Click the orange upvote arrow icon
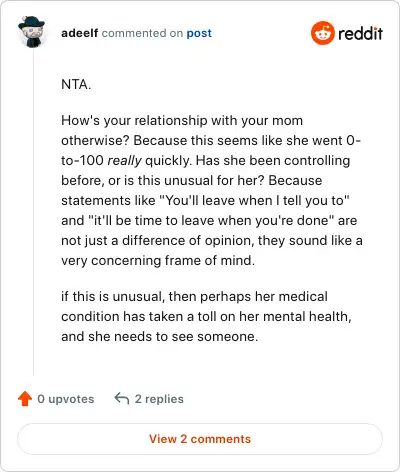This screenshot has height=472, width=400. (x=25, y=399)
